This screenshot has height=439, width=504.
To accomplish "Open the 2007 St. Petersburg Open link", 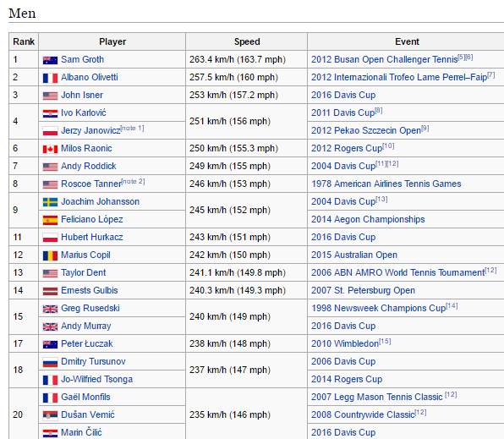I will tap(363, 290).
